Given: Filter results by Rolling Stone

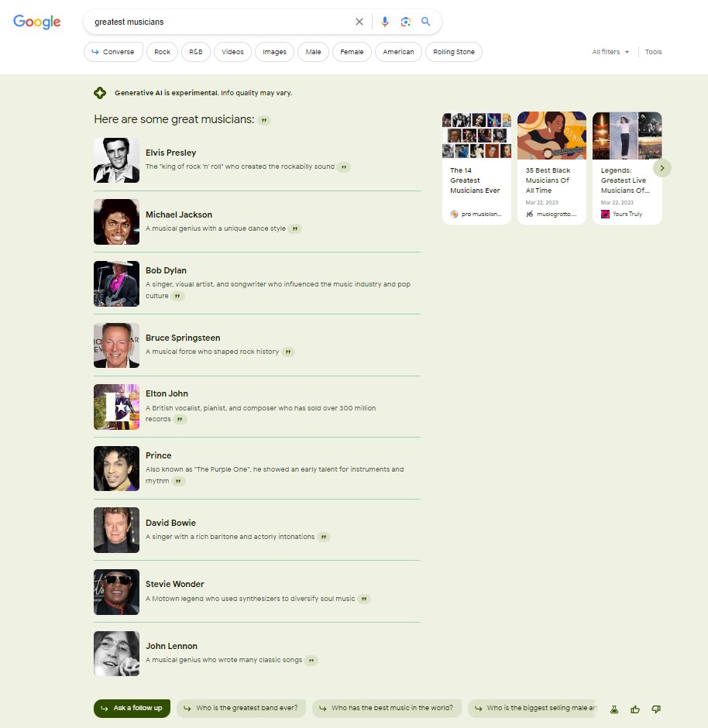Looking at the screenshot, I should click(454, 52).
